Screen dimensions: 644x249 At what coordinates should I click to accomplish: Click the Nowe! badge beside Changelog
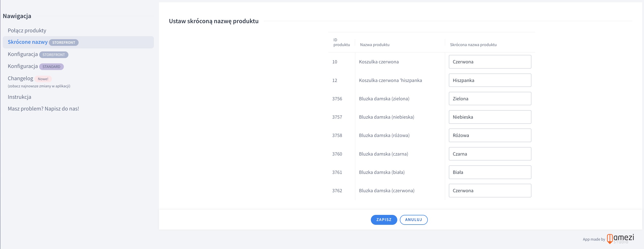(43, 79)
